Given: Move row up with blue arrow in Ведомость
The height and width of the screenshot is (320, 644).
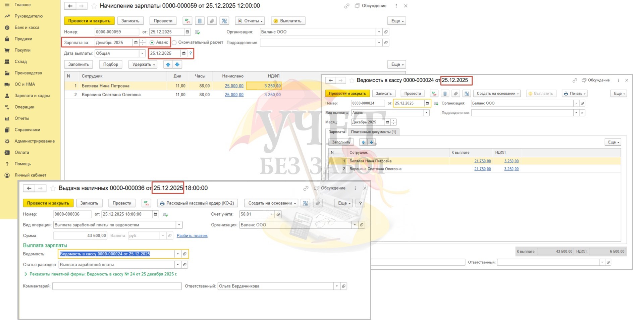Looking at the screenshot, I should (363, 142).
